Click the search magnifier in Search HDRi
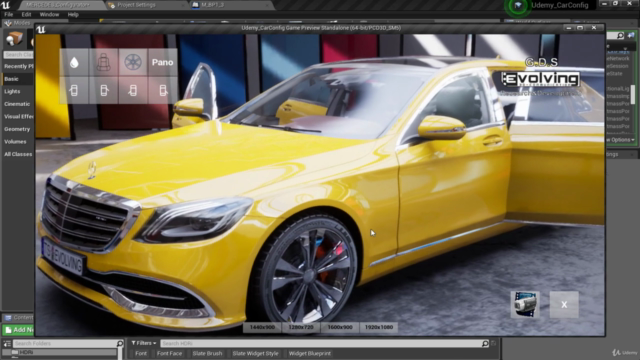Screen dimensions: 640x360 485,344
